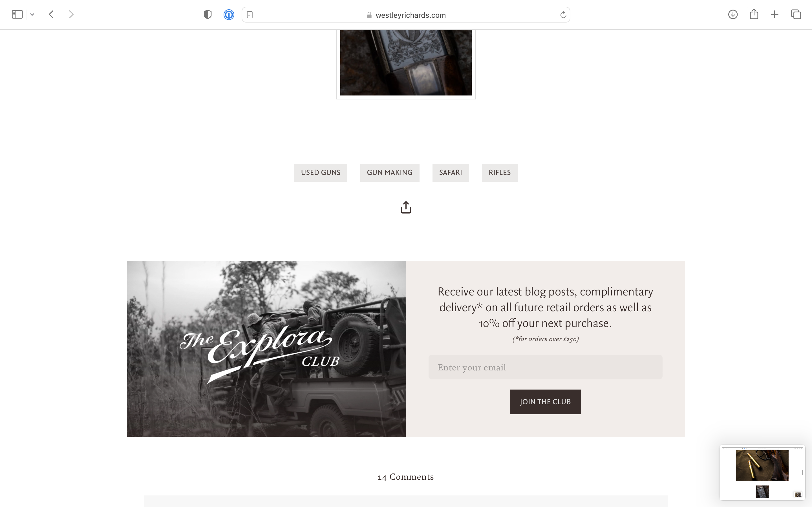The width and height of the screenshot is (812, 507).
Task: Reload the westleyrichards.com page
Action: tap(563, 15)
